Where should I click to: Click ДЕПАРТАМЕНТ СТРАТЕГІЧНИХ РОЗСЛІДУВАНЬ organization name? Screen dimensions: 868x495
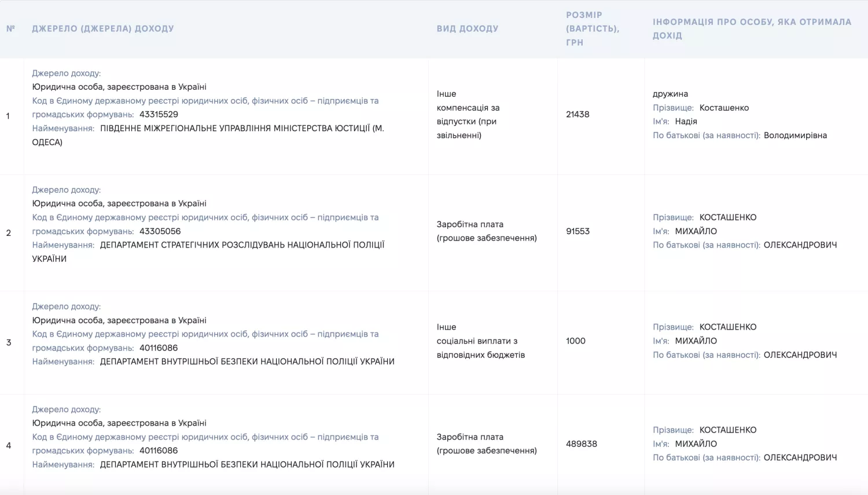coord(208,252)
